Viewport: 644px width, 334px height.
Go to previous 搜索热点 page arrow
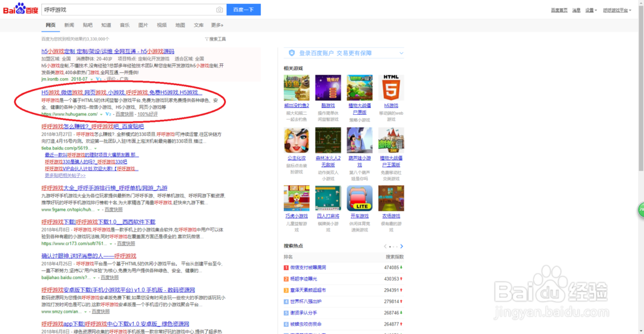385,246
